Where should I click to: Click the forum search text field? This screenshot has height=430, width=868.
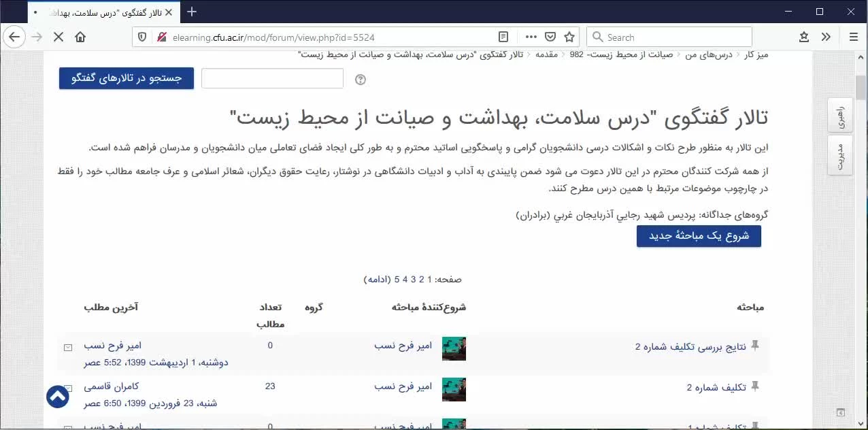(272, 79)
